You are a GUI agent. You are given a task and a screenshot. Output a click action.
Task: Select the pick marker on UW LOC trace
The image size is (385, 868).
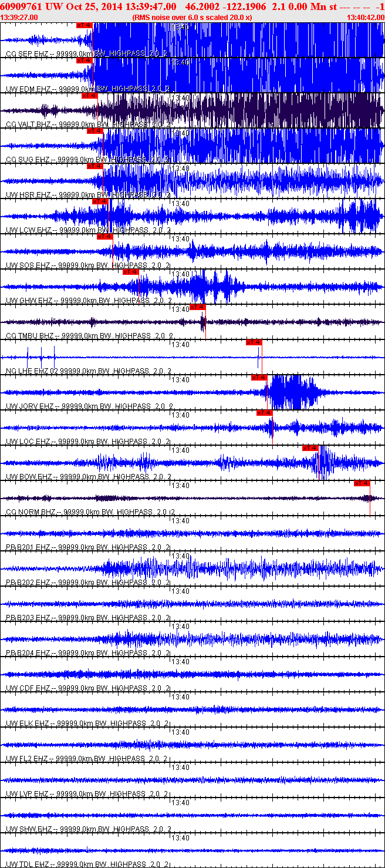click(265, 413)
